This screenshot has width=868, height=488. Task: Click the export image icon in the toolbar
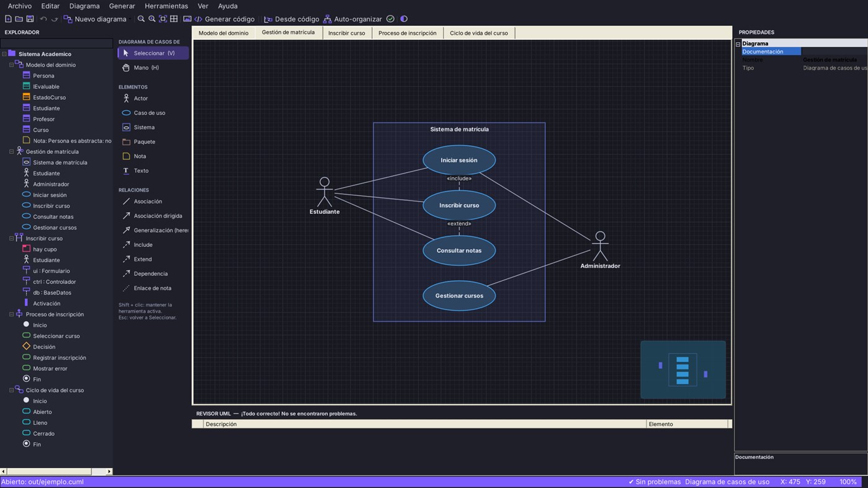[187, 19]
